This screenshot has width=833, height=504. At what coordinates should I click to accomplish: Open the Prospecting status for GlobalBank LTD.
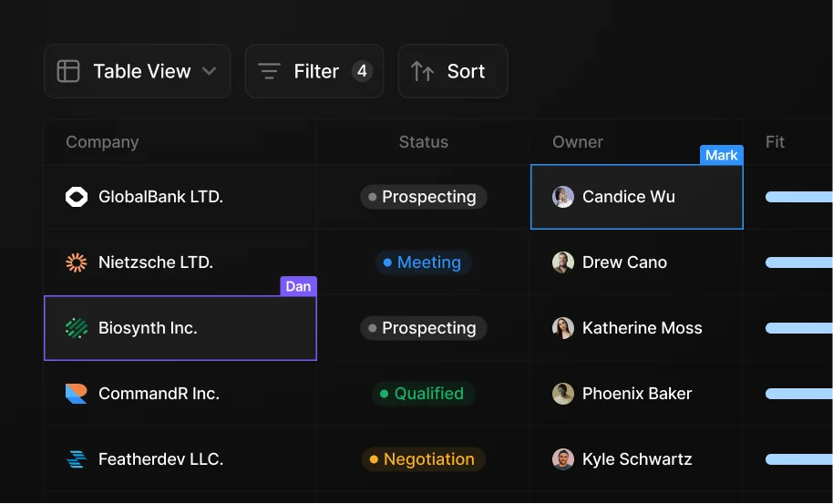[423, 197]
